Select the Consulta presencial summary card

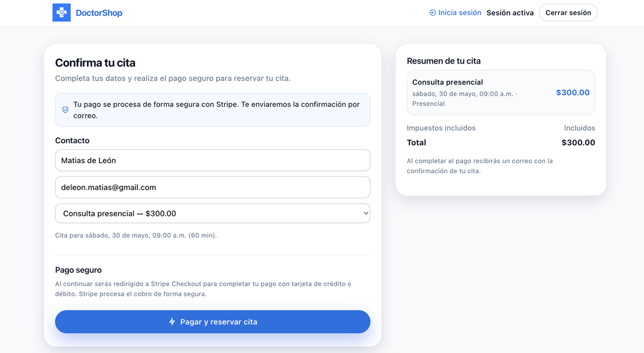(501, 92)
